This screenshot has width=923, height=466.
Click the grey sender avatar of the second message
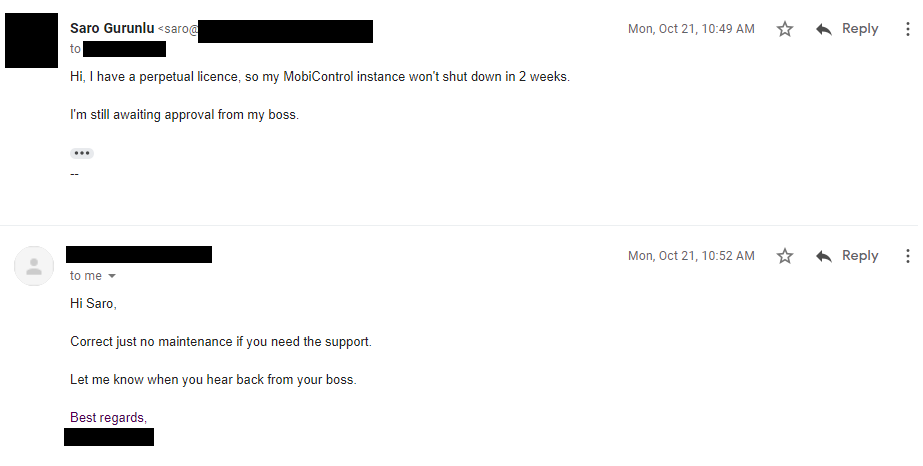[34, 266]
